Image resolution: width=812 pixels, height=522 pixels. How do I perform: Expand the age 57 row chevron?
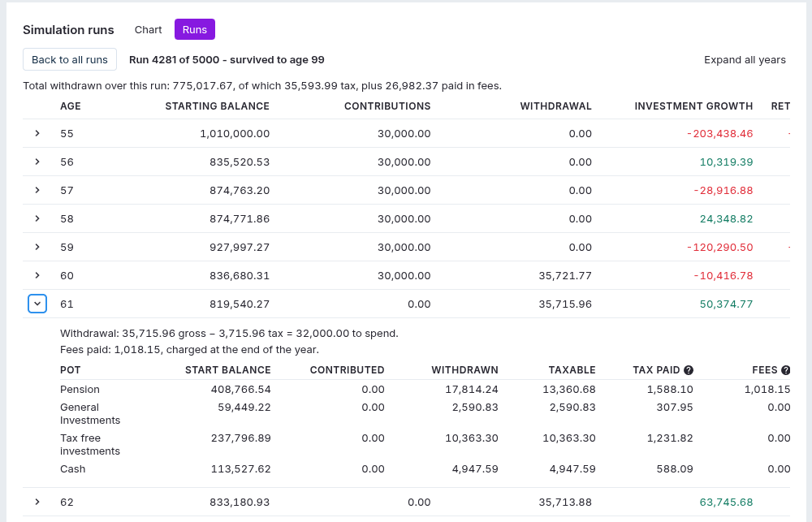pos(37,191)
